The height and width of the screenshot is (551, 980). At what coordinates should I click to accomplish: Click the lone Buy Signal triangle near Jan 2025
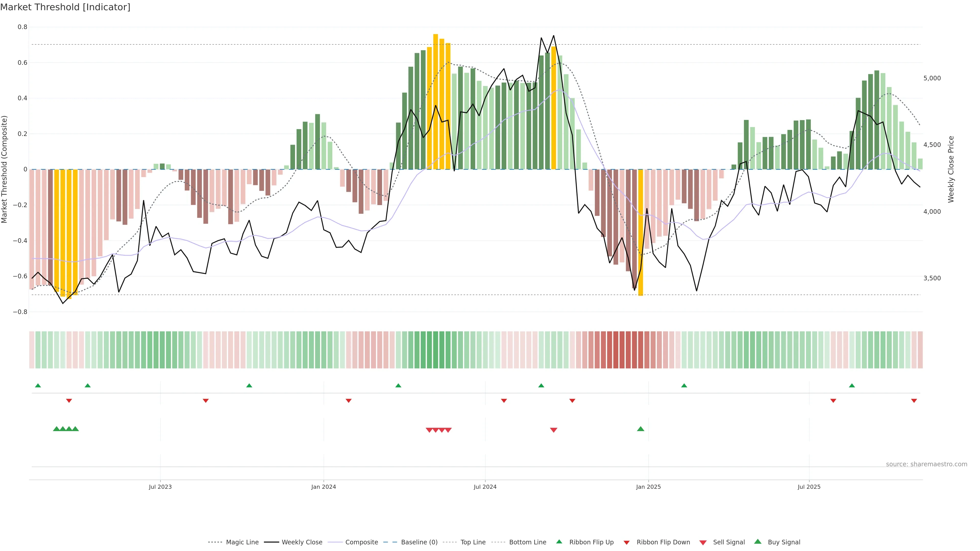point(641,429)
